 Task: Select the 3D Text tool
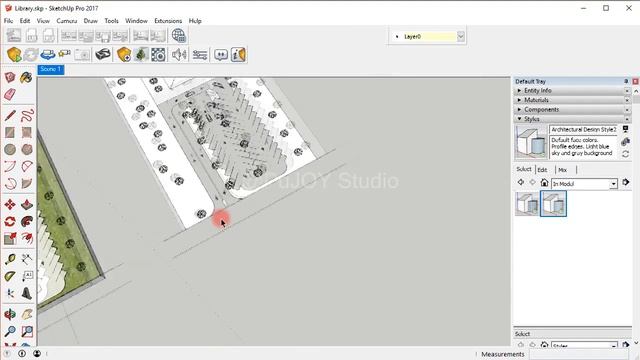pos(27,293)
